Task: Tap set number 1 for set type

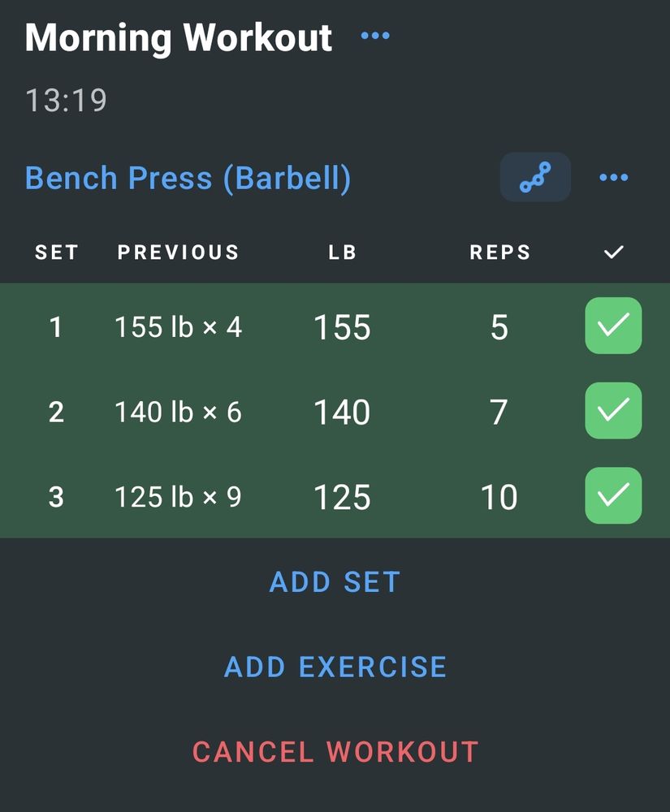Action: 56,327
